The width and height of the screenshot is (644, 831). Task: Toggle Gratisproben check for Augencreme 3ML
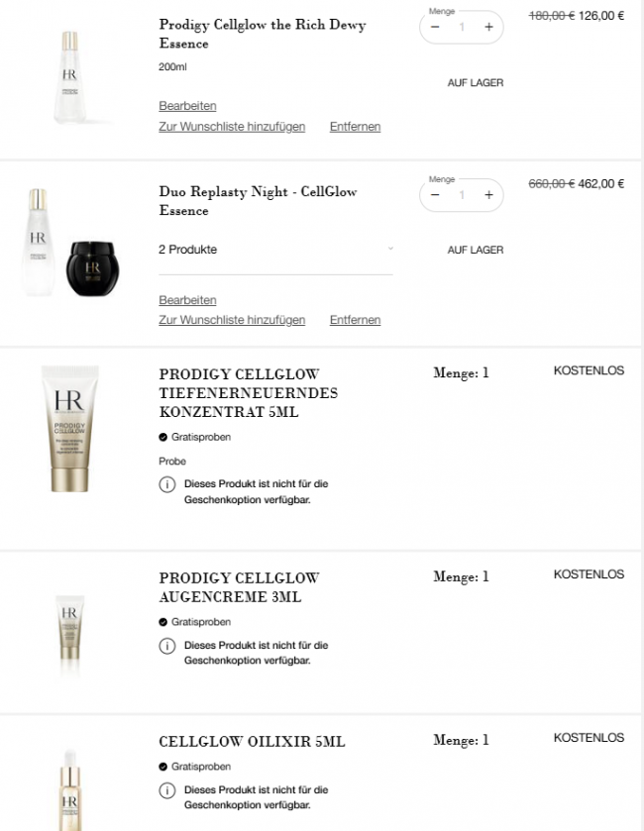(x=162, y=622)
